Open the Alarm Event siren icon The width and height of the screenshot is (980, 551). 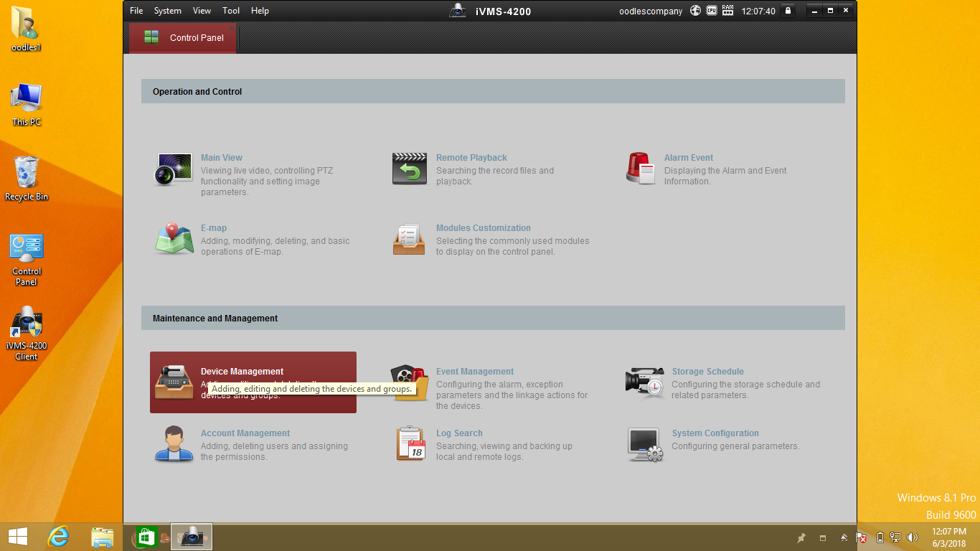click(x=640, y=169)
